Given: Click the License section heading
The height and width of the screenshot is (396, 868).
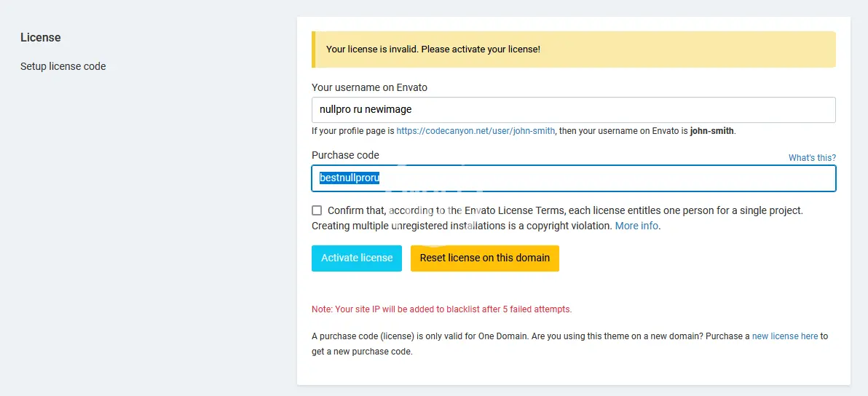Looking at the screenshot, I should [x=41, y=37].
